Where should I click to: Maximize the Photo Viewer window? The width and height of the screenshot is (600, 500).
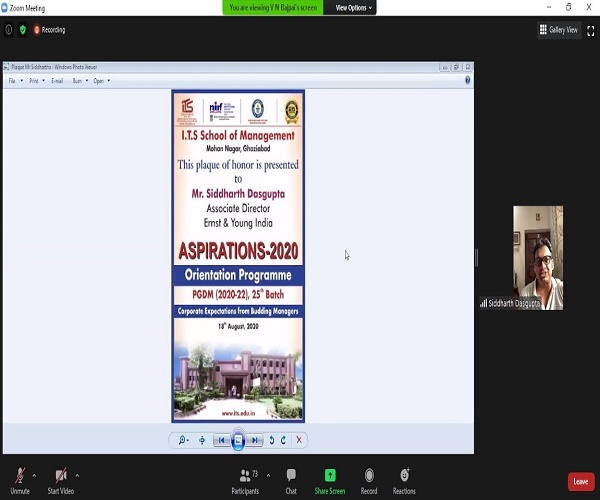click(x=456, y=67)
